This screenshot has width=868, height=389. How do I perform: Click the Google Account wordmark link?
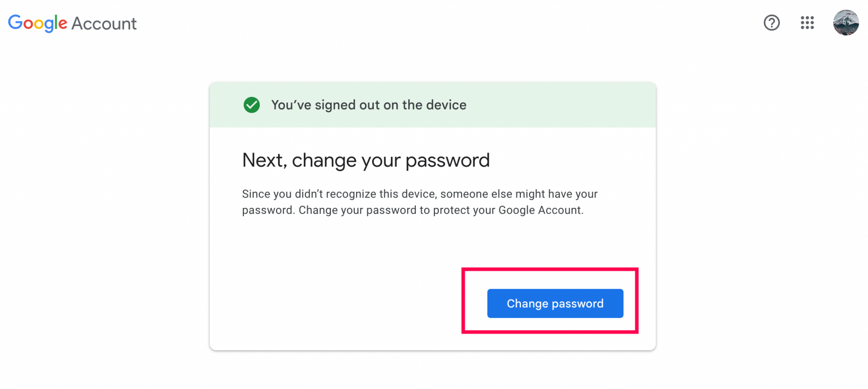(72, 23)
